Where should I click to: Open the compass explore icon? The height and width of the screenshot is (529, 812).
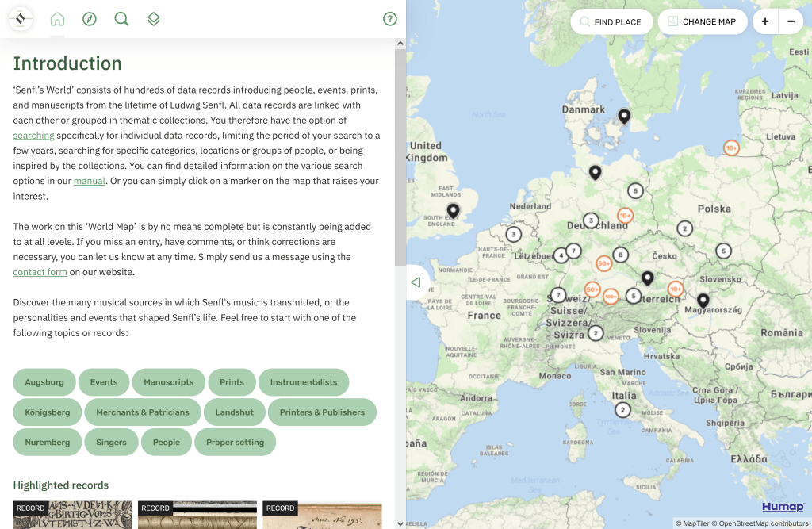tap(90, 19)
